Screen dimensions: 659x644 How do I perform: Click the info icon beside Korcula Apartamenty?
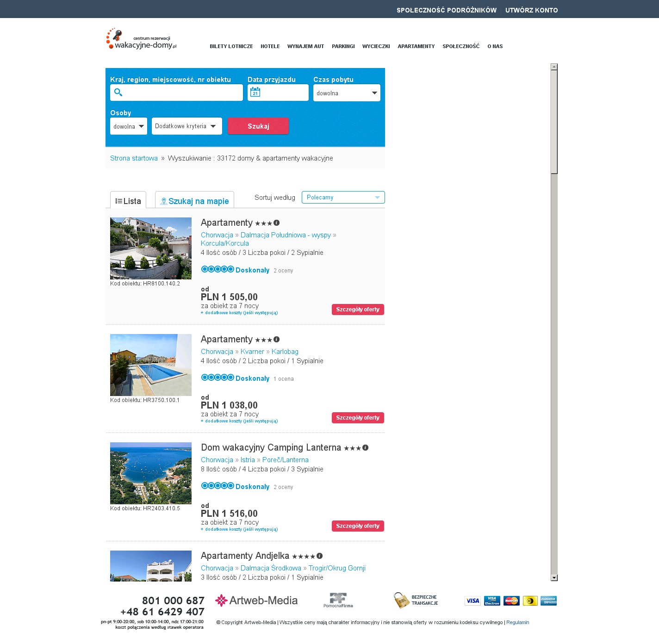pyautogui.click(x=277, y=223)
